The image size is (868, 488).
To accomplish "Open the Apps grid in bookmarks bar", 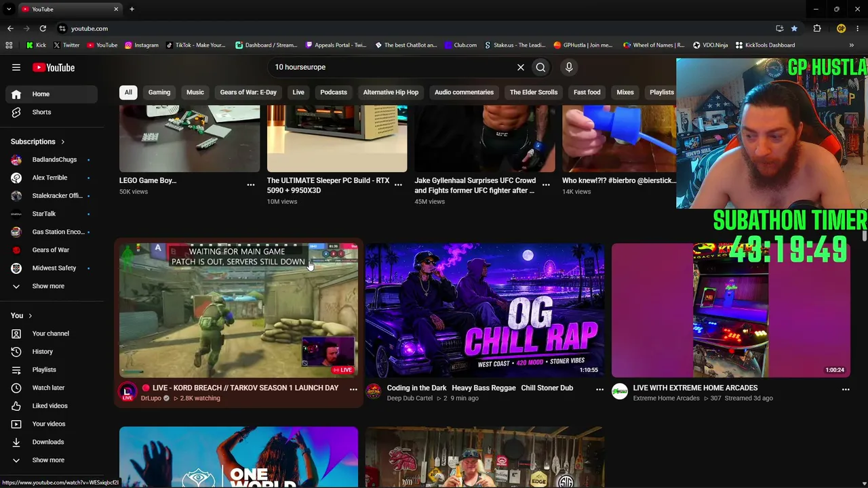I will (9, 45).
